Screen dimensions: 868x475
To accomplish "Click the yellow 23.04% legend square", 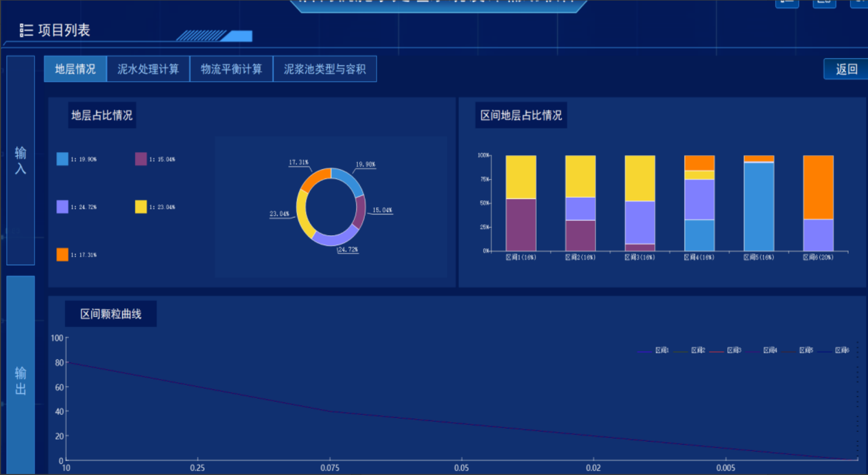I will click(141, 207).
